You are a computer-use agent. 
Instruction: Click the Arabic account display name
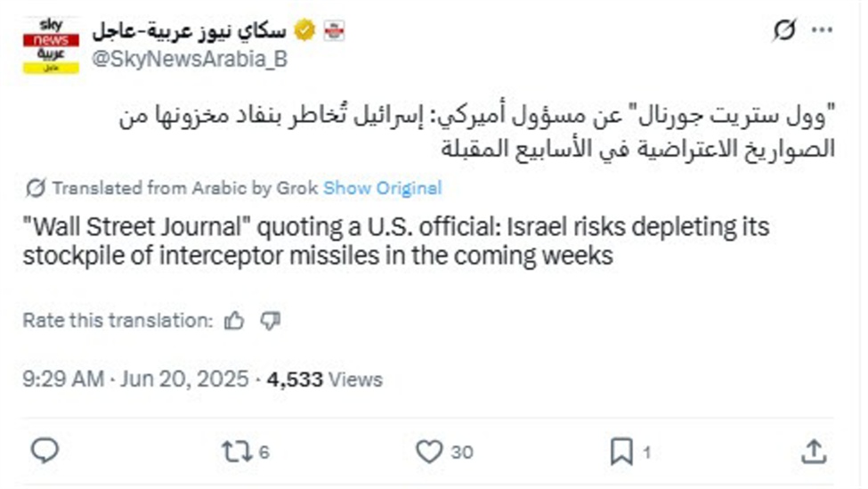click(x=189, y=31)
